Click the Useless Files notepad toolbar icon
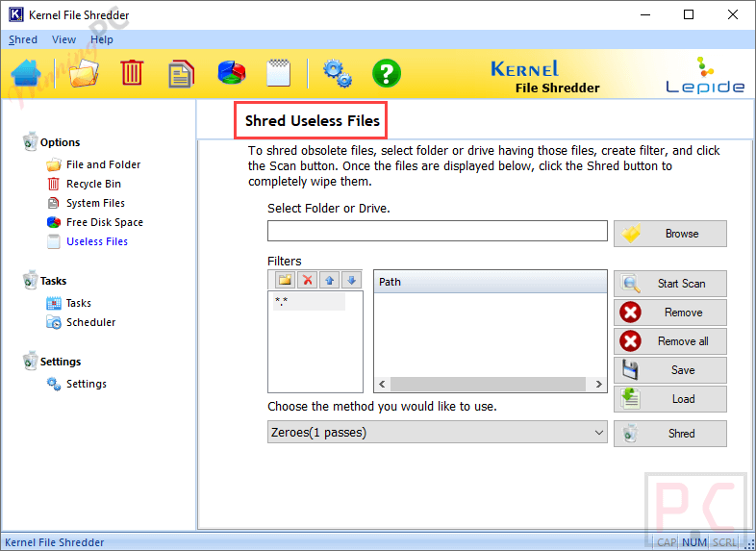Screen dimensions: 756x551 pos(278,73)
